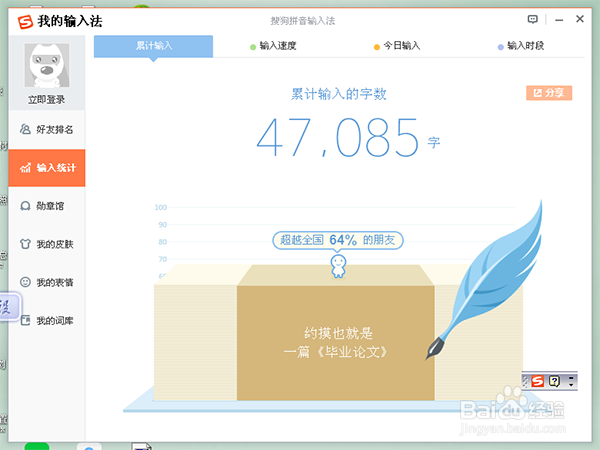Switch to 今日输入 tab
600x450 pixels.
397,46
